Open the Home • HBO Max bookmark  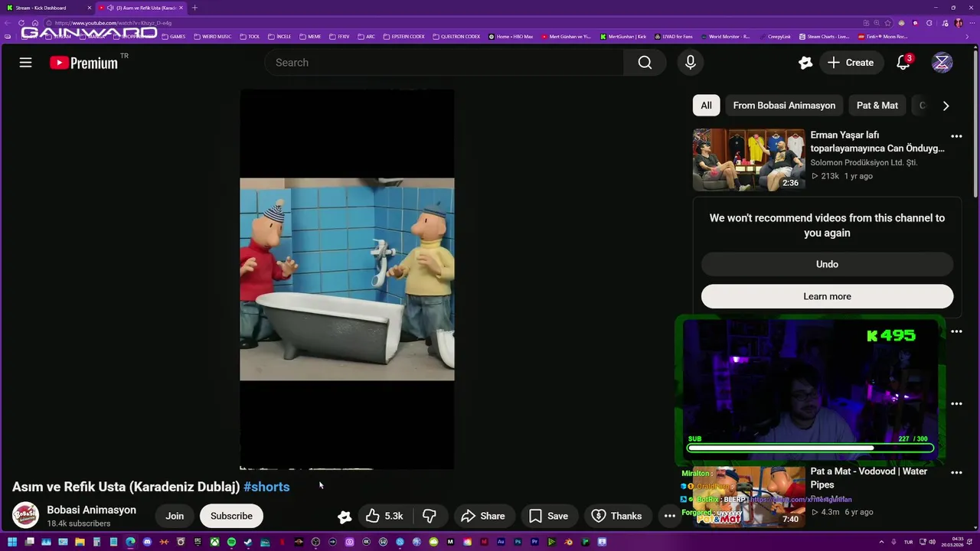(511, 37)
